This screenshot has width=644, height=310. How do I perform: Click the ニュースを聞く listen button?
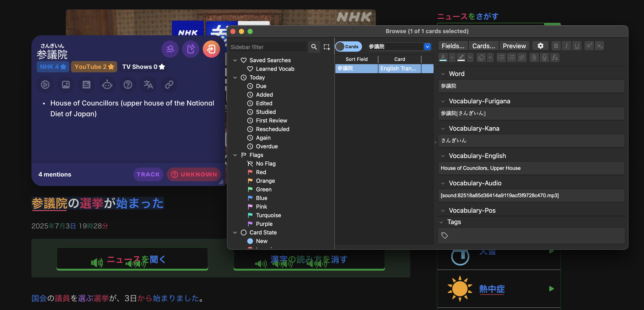(x=132, y=259)
